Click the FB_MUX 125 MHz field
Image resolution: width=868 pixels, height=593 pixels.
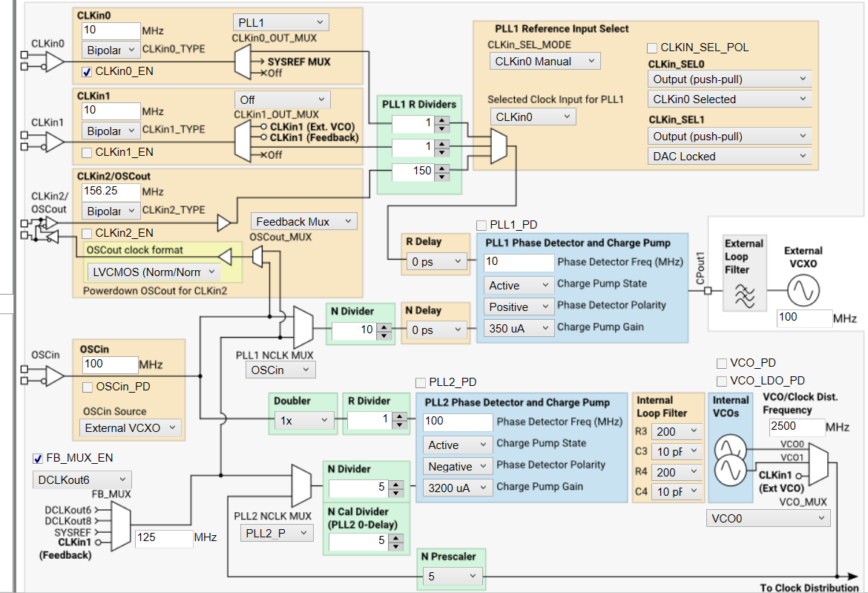(x=164, y=538)
